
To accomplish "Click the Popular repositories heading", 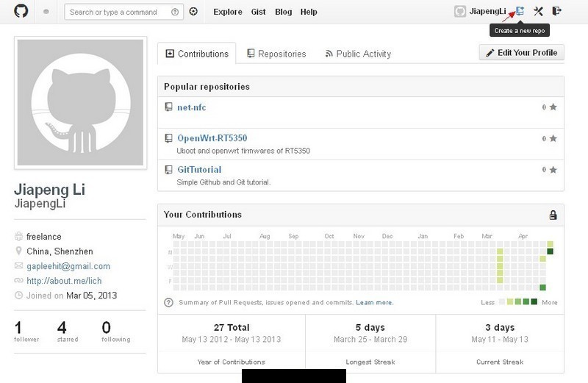I will tap(207, 87).
